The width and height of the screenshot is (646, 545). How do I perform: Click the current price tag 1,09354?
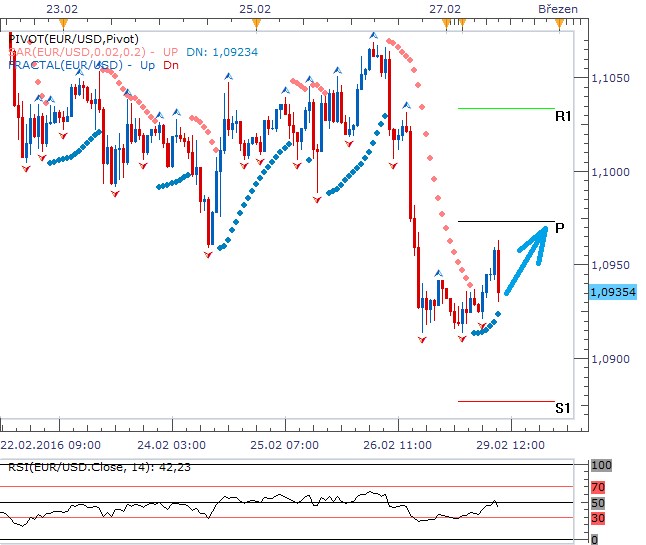pos(613,292)
